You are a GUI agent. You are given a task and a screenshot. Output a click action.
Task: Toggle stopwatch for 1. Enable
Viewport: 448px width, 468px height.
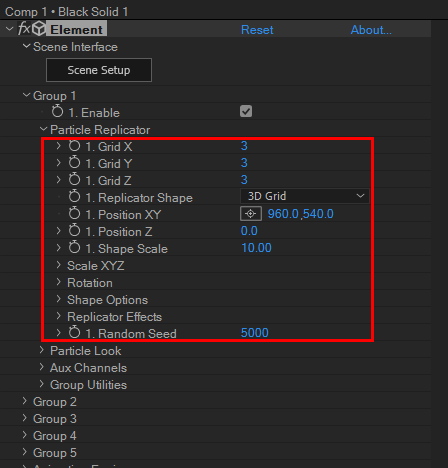[x=57, y=111]
